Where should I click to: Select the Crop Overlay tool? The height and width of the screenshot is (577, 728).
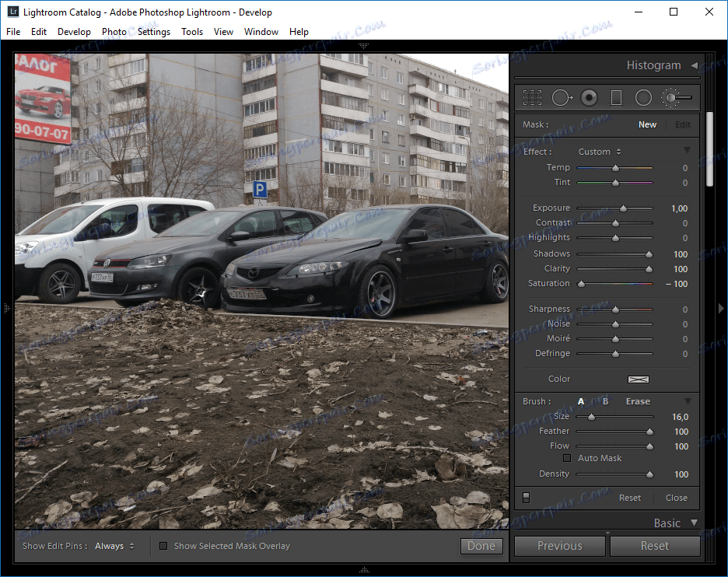pos(532,97)
